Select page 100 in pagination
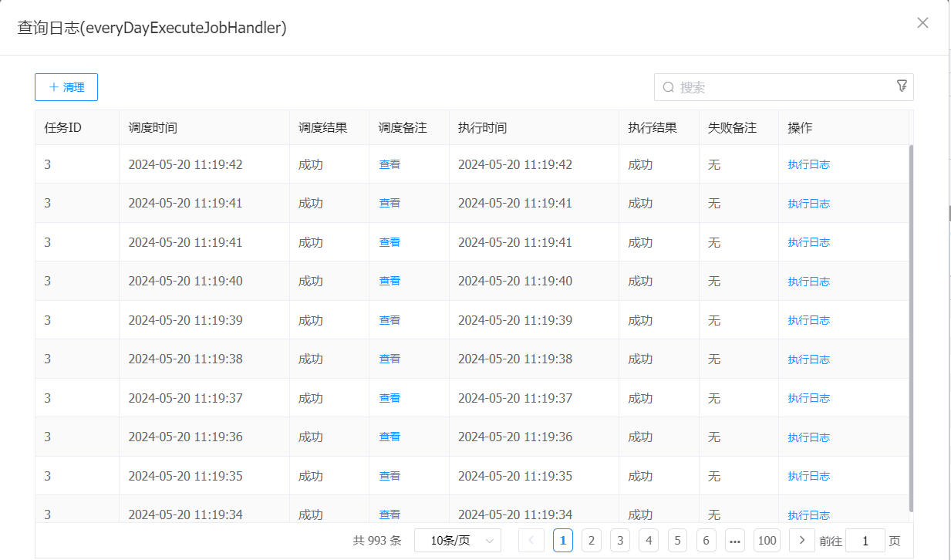The height and width of the screenshot is (560, 951). point(767,541)
